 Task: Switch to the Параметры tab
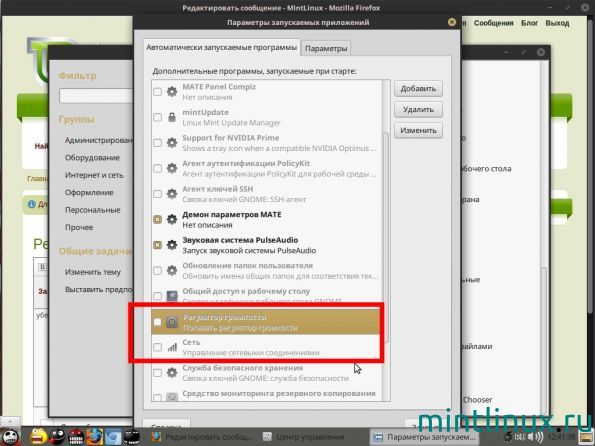coord(326,48)
